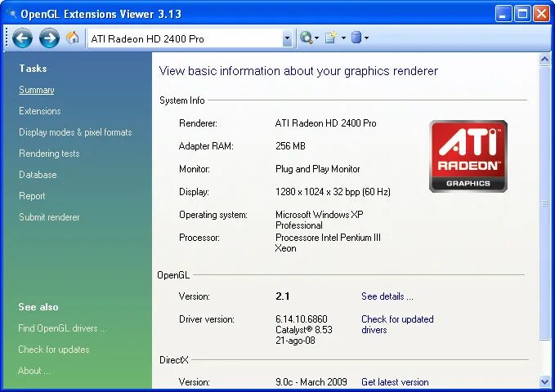Open the Submit renderer task
The height and width of the screenshot is (392, 555).
click(50, 217)
